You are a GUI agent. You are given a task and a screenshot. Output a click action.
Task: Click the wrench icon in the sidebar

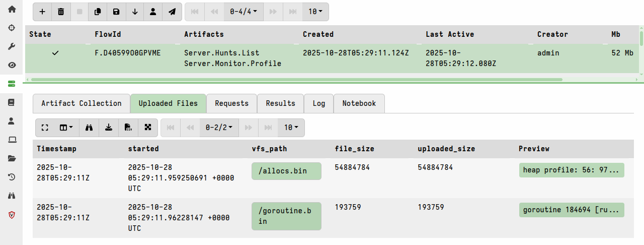point(12,46)
